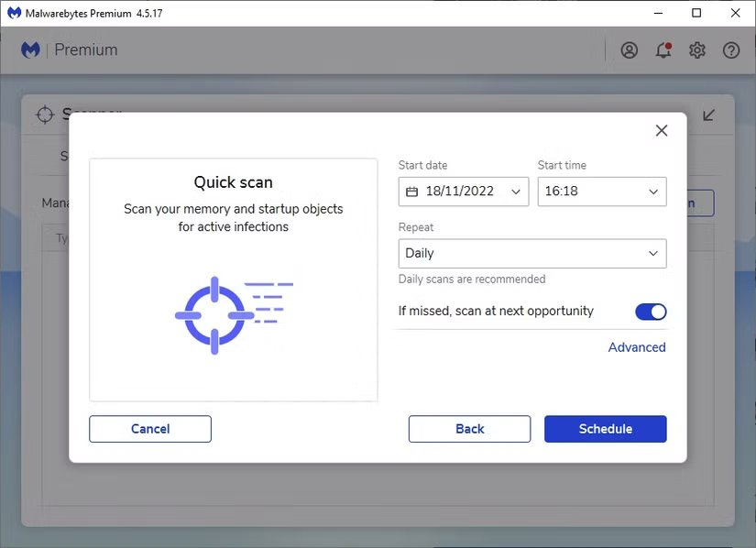756x548 pixels.
Task: Click the Malwarebytes logo icon
Action: coord(30,50)
